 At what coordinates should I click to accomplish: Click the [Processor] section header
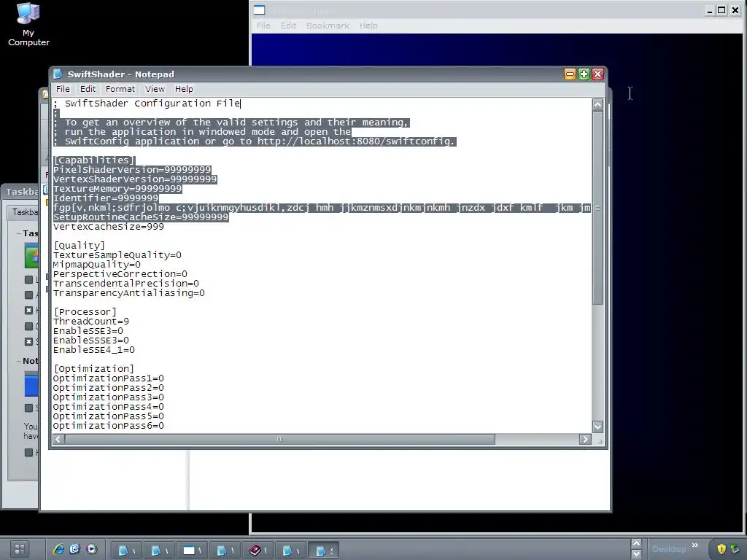pos(85,312)
